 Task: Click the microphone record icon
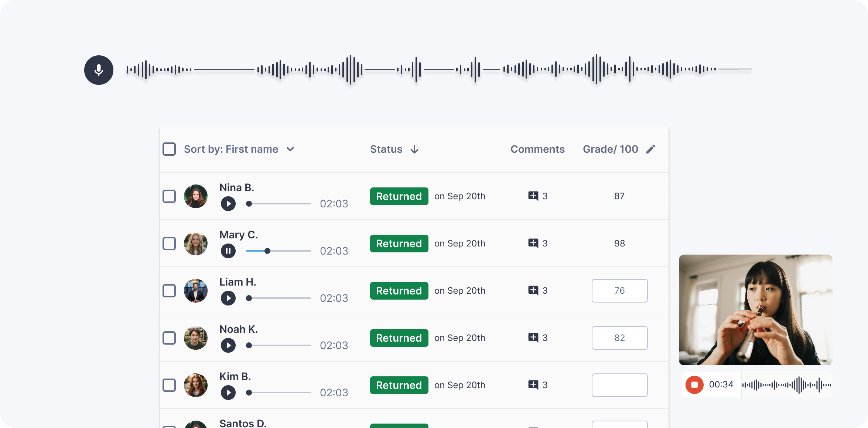coord(99,70)
